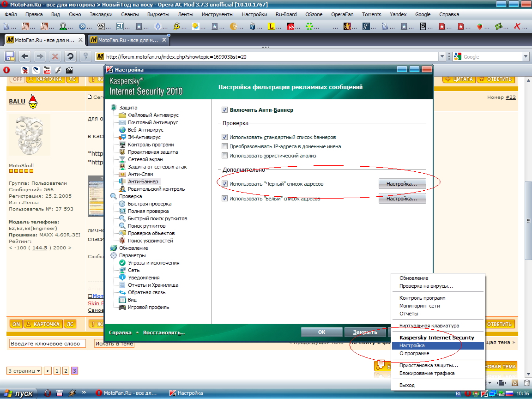This screenshot has width=532, height=399.
Task: Click Закрыть button in settings window
Action: [365, 332]
